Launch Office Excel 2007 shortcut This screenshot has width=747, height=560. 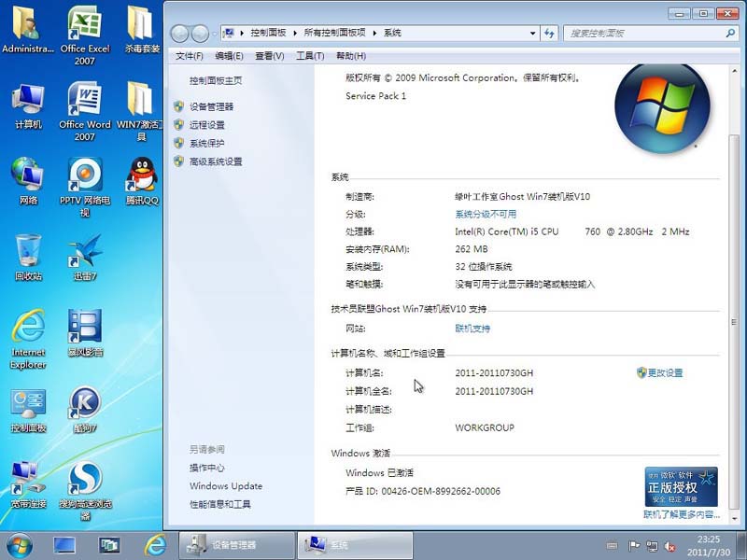click(85, 35)
